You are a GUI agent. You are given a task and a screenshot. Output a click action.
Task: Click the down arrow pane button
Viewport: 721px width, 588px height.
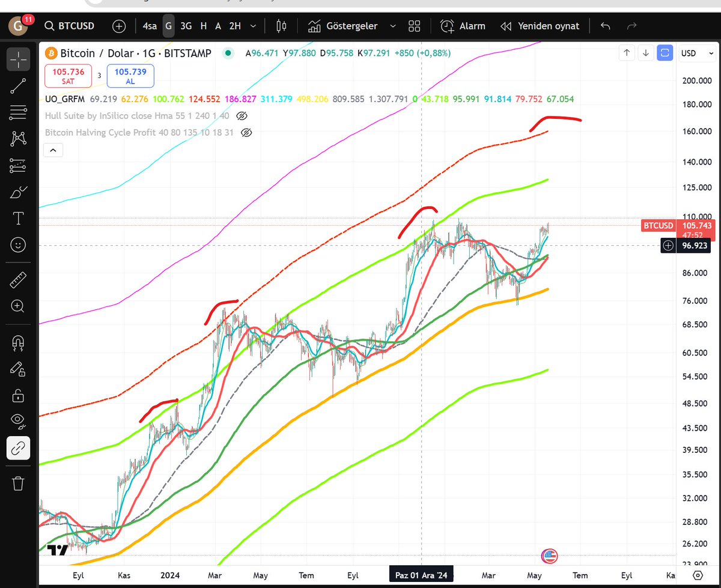[x=646, y=53]
